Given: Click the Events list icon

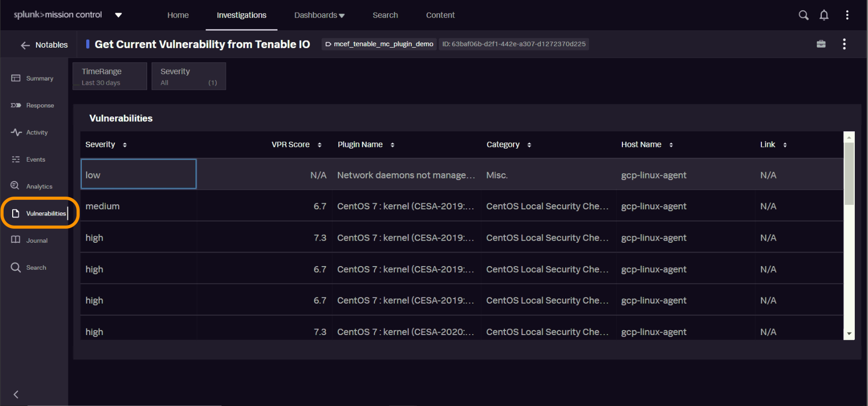Looking at the screenshot, I should (x=16, y=159).
